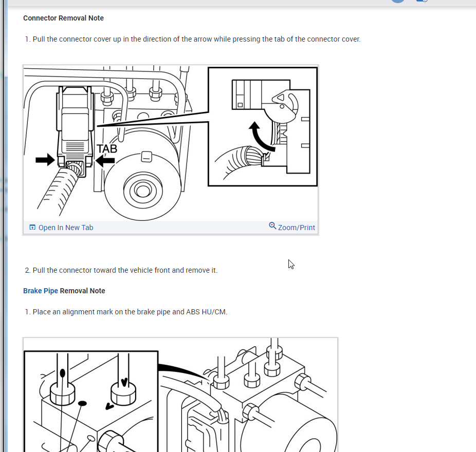This screenshot has height=452, width=476.
Task: Click the curved arrow in the inset illustration
Action: (261, 136)
